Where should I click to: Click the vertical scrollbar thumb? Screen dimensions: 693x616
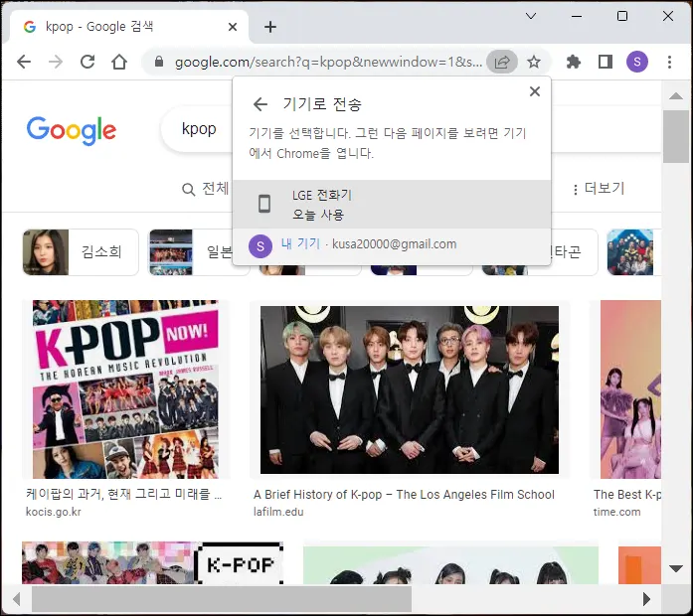676,136
